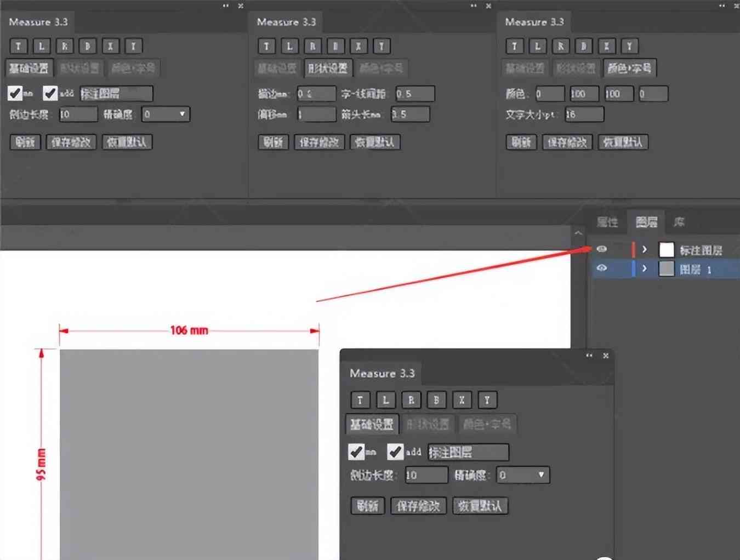Screen dimensions: 740x560
Task: Switch to 颜色·字号 tab in the middle Measure panel
Action: [382, 68]
